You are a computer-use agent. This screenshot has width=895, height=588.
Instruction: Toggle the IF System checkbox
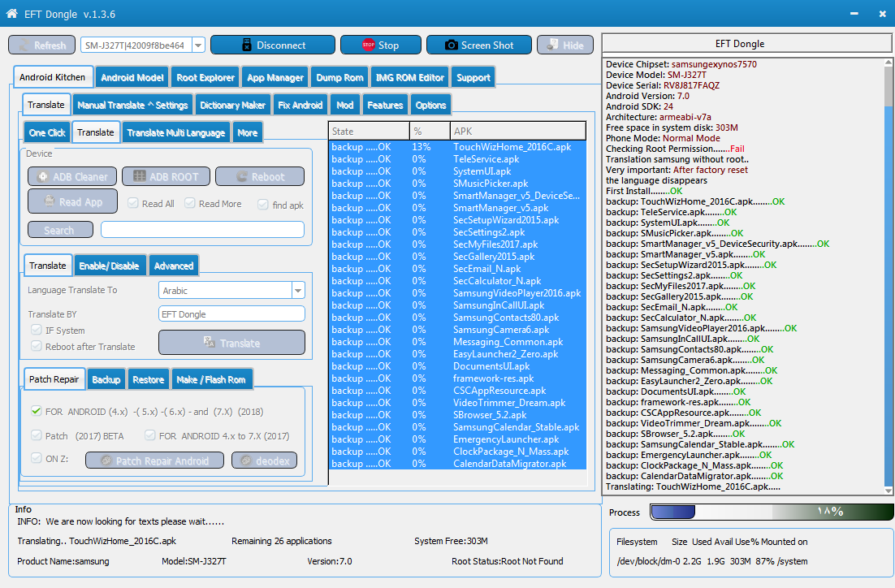pos(37,330)
